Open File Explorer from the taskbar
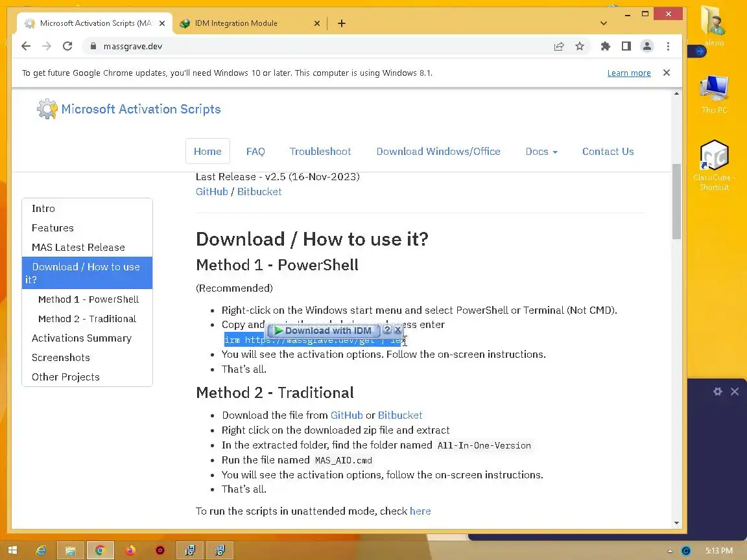747x560 pixels. [x=71, y=550]
